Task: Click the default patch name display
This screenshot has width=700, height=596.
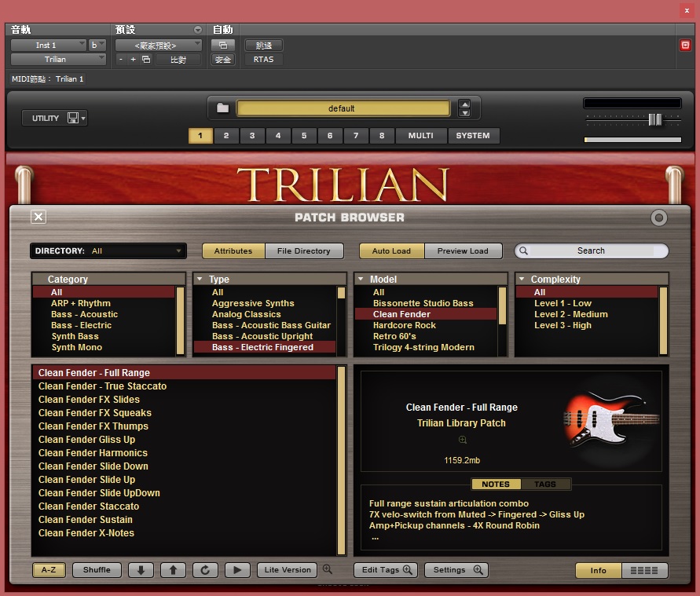Action: 343,108
